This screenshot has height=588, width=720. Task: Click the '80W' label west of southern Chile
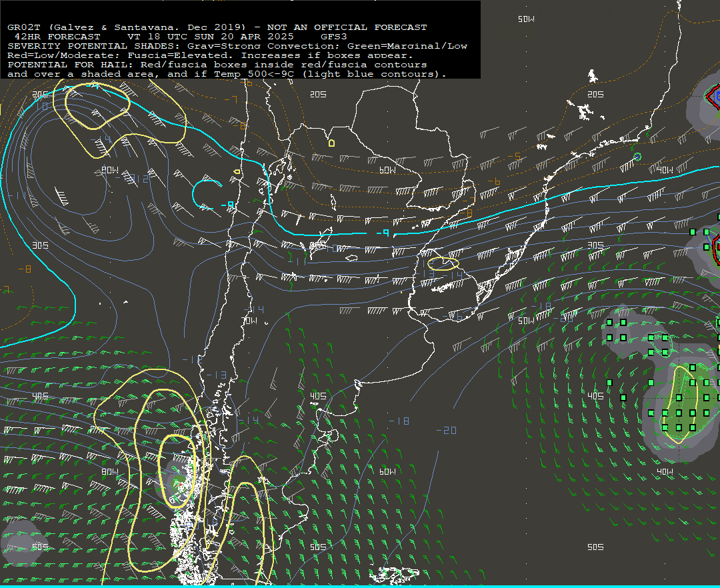(110, 471)
